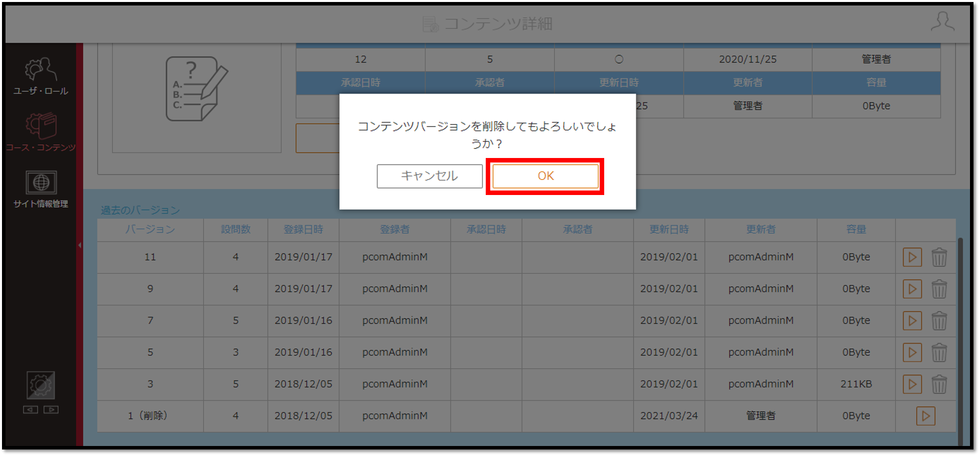Image resolution: width=980 pixels, height=456 pixels.
Task: Click the 2020/11/25 date in top table
Action: click(x=748, y=59)
